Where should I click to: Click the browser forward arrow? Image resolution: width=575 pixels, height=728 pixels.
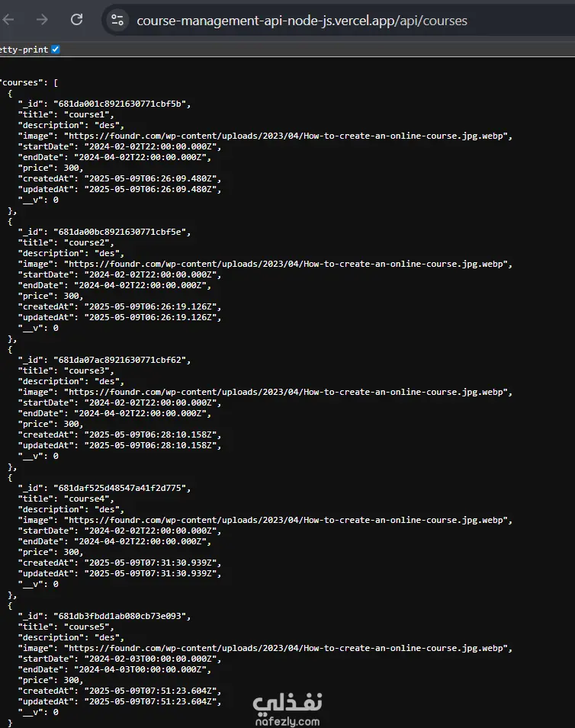[x=42, y=20]
